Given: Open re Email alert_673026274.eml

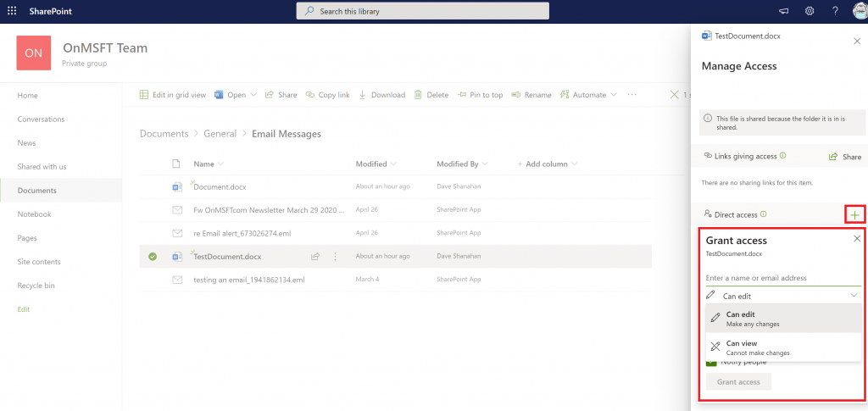Looking at the screenshot, I should [242, 233].
